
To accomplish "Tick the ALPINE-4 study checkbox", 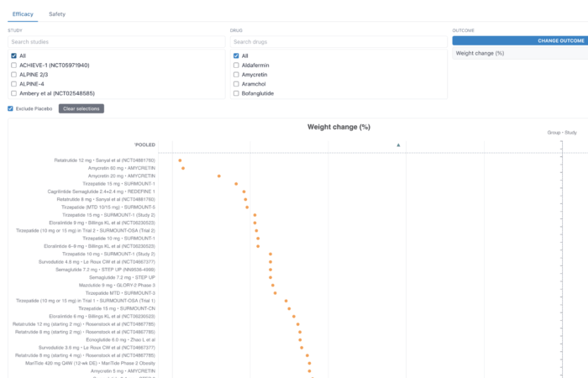I will pos(13,83).
